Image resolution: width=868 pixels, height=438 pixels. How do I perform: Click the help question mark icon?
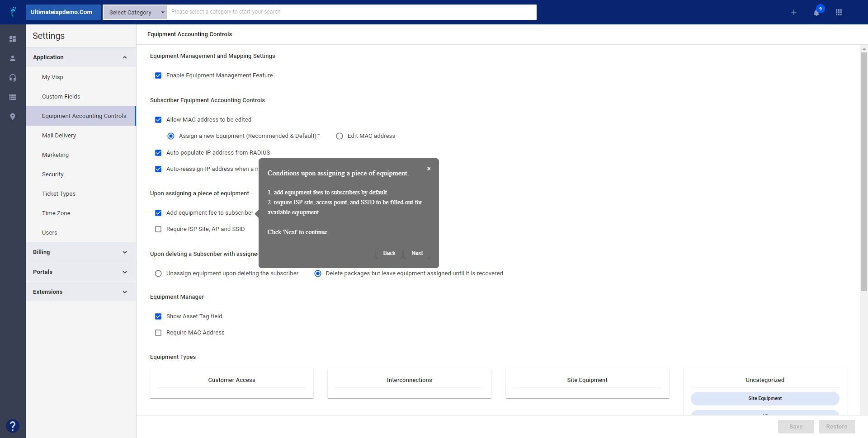13,426
